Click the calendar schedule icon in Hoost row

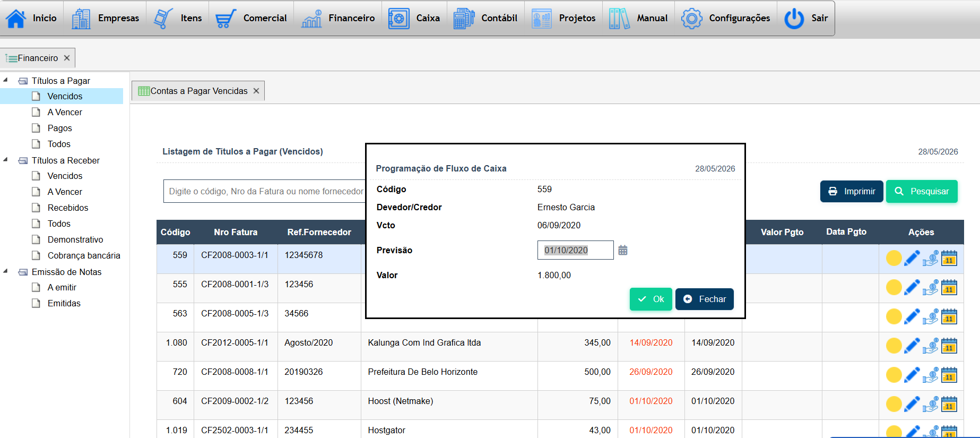pos(949,405)
